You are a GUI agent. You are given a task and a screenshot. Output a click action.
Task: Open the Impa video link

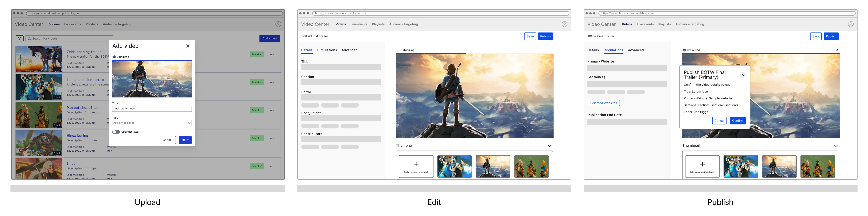click(71, 164)
